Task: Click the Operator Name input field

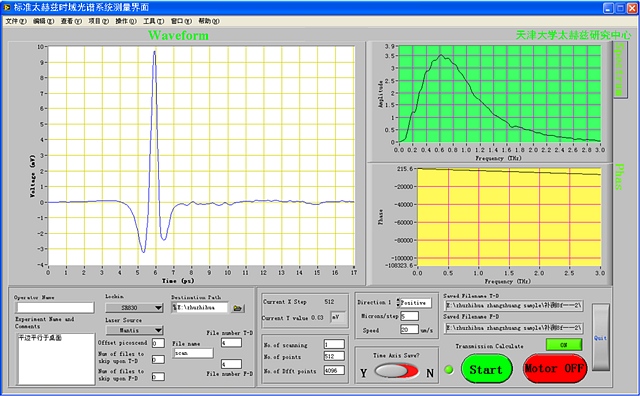Action: pyautogui.click(x=55, y=307)
